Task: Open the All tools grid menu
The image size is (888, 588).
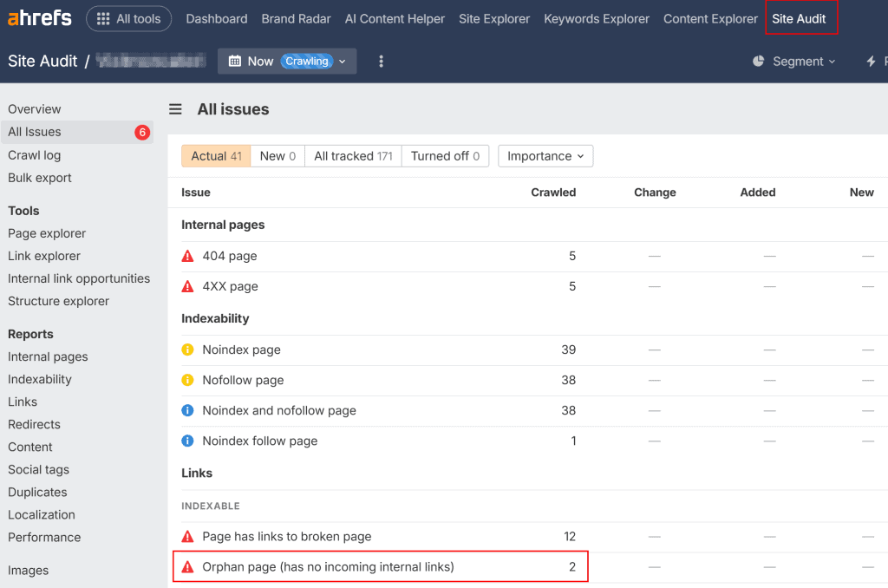Action: click(128, 19)
